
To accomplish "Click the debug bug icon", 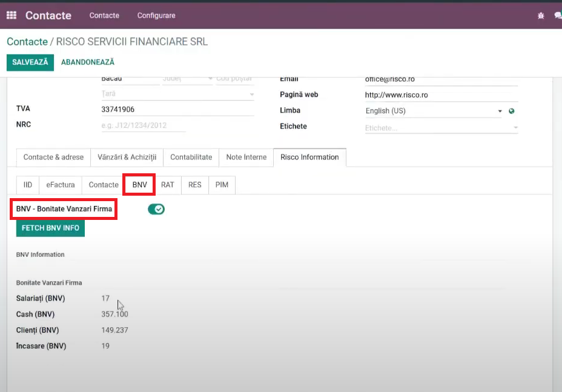I will pyautogui.click(x=541, y=15).
